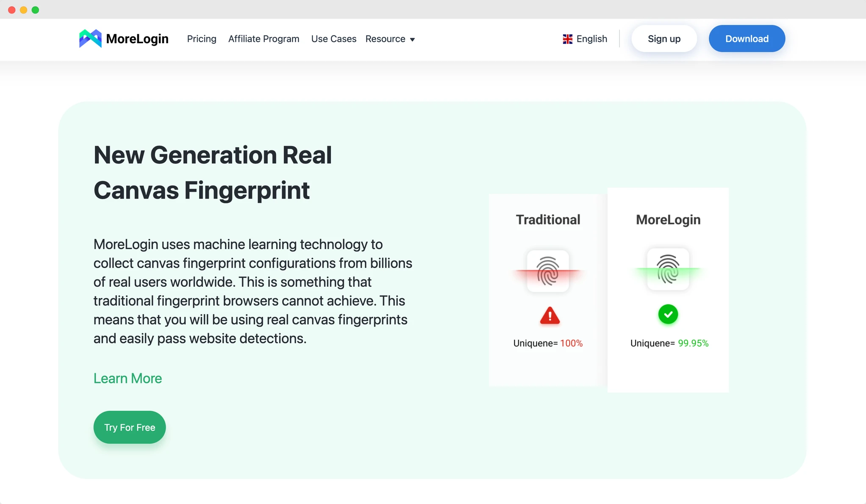Open the English language selector
The image size is (866, 504).
pos(585,39)
